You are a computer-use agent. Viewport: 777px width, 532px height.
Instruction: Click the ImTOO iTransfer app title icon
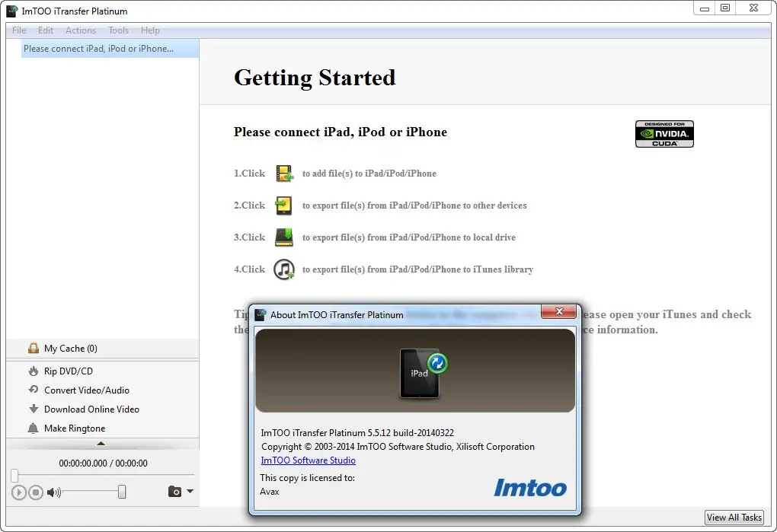12,11
